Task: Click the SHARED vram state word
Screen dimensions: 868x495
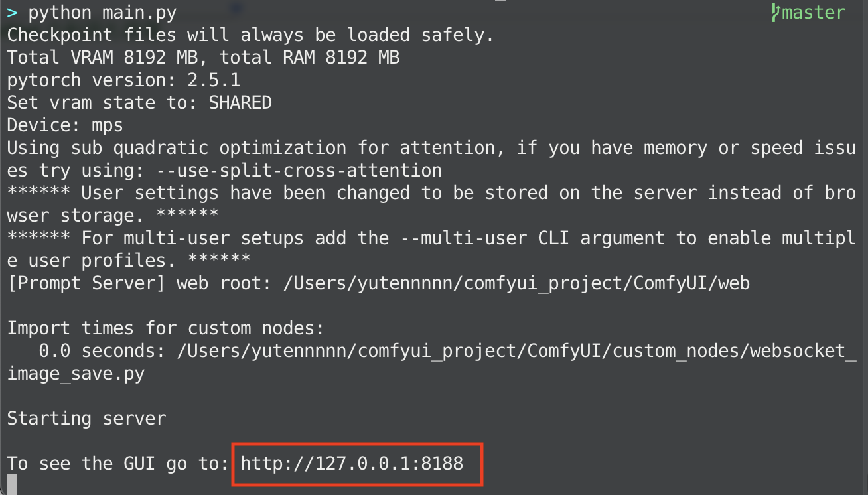Action: 240,103
